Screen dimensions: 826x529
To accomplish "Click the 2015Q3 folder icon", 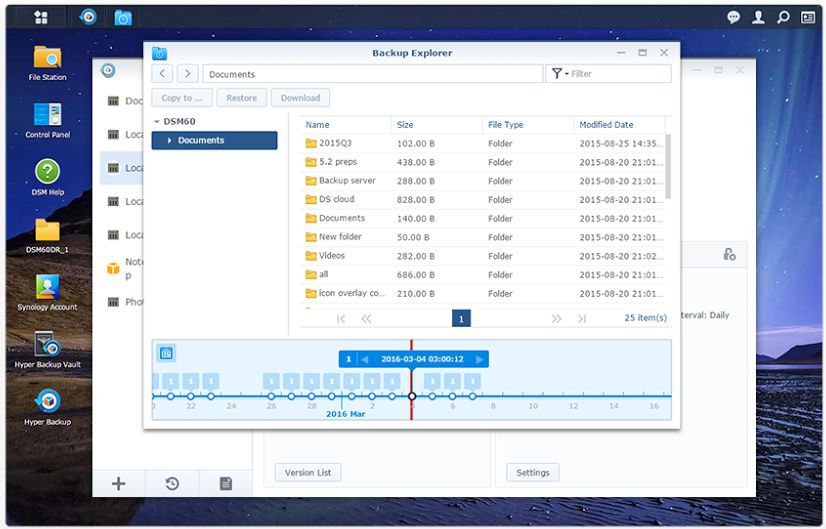I will click(311, 143).
